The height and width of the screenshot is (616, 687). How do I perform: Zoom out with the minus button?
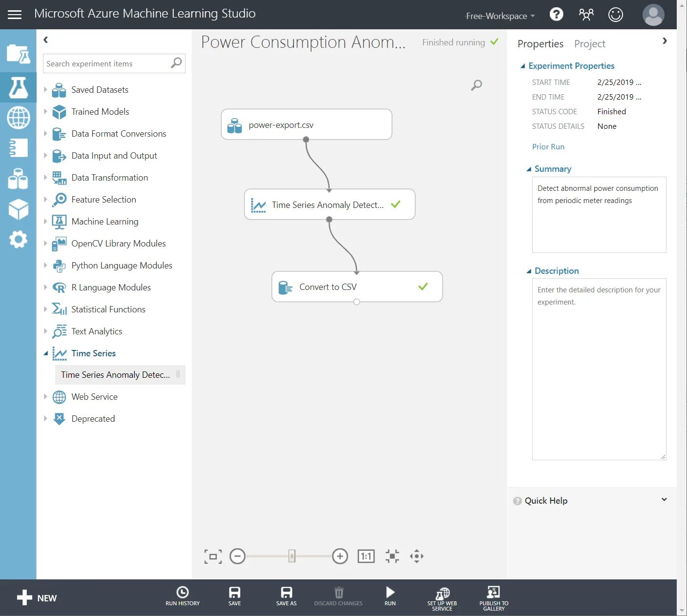pyautogui.click(x=237, y=556)
